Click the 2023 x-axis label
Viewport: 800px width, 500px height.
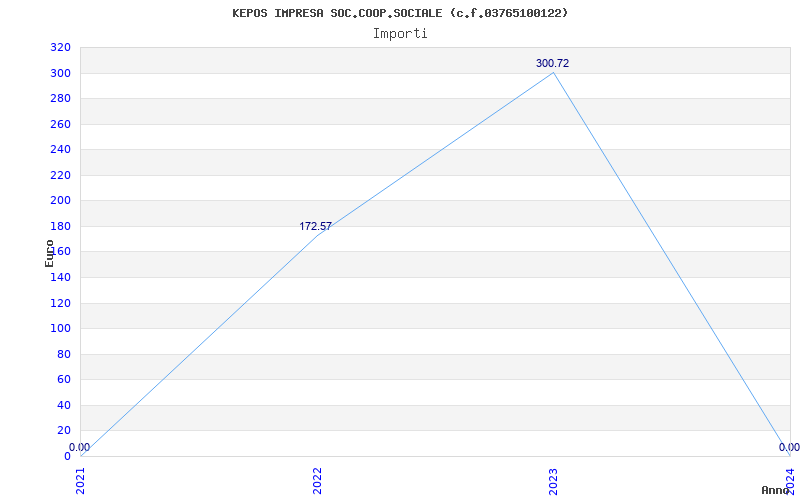(554, 481)
